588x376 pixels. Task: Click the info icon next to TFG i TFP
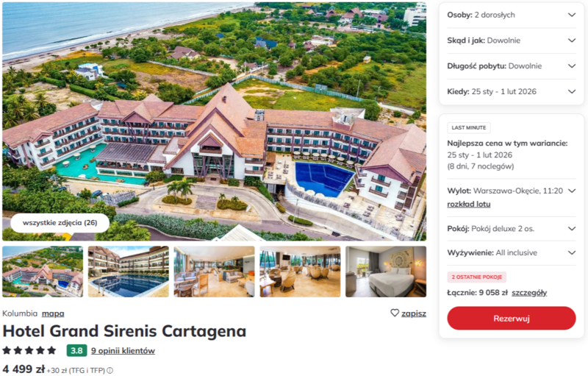click(x=110, y=370)
